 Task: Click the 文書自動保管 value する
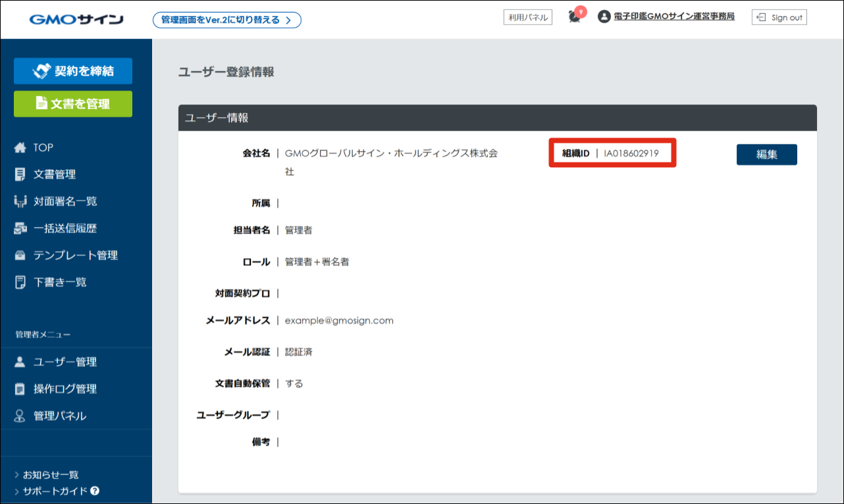(x=294, y=384)
